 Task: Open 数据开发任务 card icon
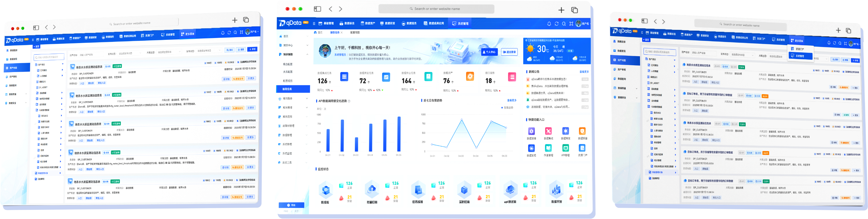[386, 77]
